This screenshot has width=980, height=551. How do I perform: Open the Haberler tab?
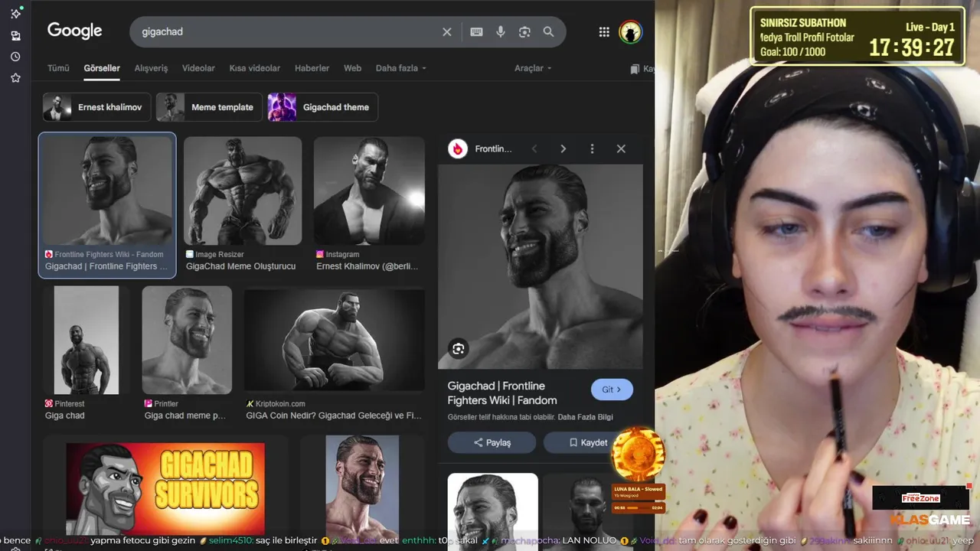pyautogui.click(x=312, y=68)
